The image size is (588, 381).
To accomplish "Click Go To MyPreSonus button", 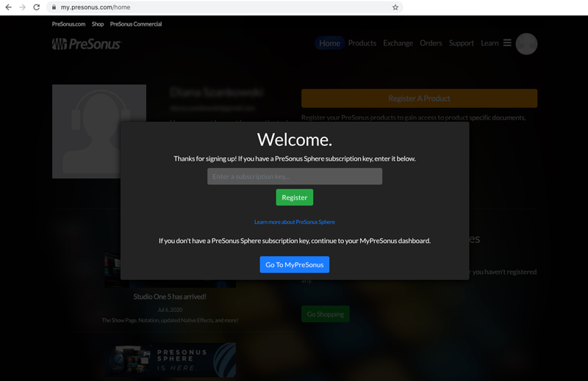I will 295,264.
